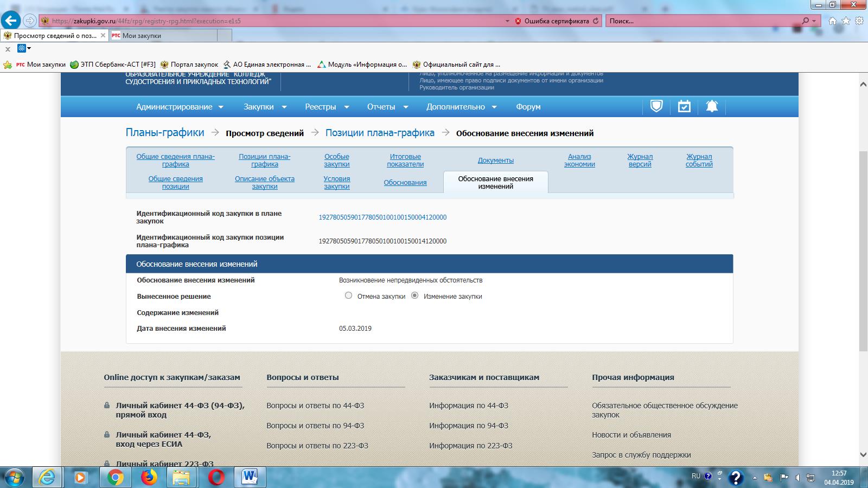868x488 pixels.
Task: Switch to Общие сведения плана-графика tab
Action: [x=175, y=160]
